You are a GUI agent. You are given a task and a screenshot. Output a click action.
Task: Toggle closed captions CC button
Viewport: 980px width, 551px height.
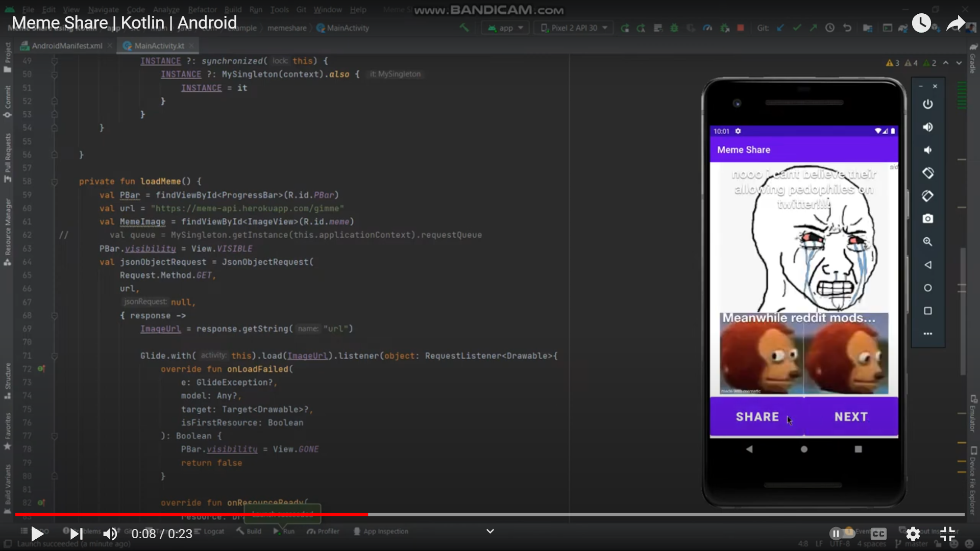coord(878,534)
